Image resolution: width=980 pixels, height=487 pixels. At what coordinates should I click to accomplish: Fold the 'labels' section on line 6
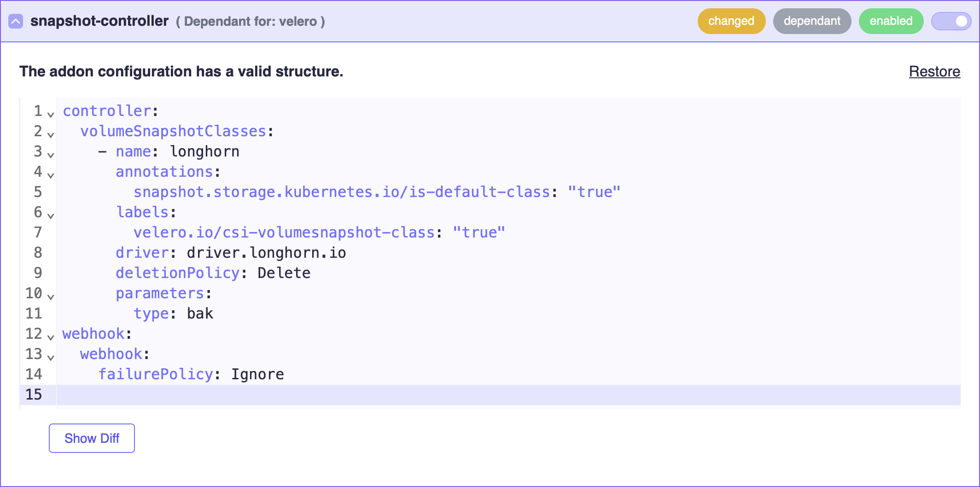point(51,215)
